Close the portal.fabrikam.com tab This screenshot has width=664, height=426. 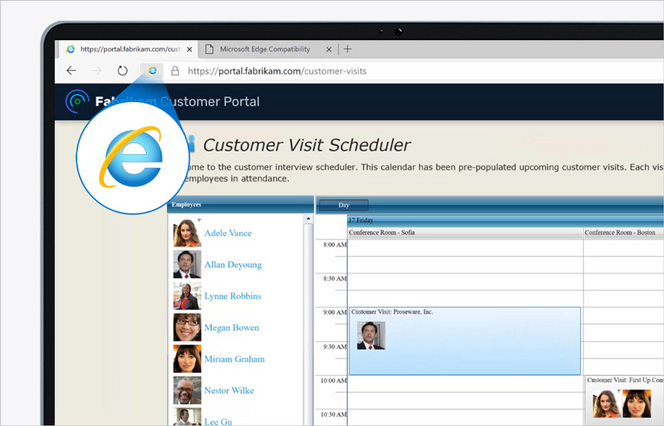pyautogui.click(x=189, y=50)
